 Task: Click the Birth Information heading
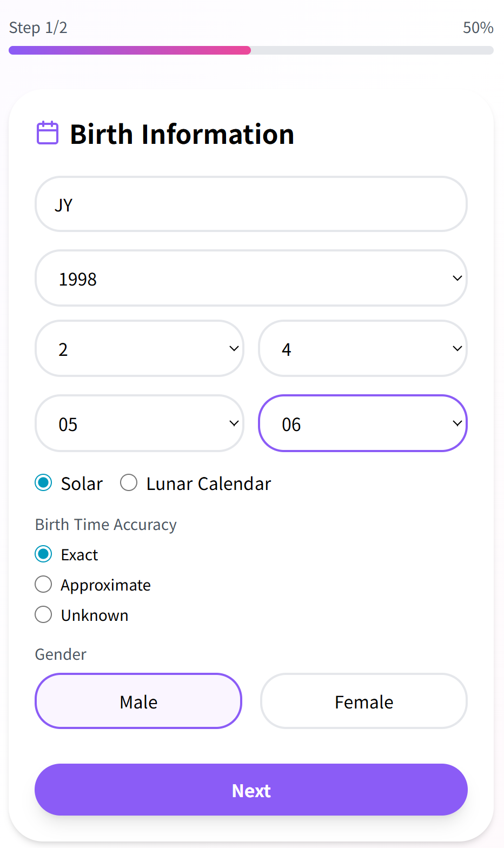point(181,134)
